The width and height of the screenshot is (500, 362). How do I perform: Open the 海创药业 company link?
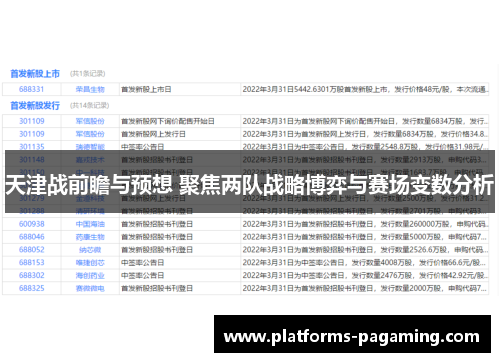pyautogui.click(x=90, y=275)
